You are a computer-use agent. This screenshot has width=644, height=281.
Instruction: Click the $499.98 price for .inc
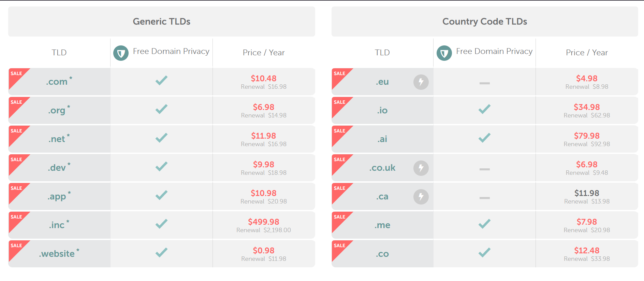point(263,222)
